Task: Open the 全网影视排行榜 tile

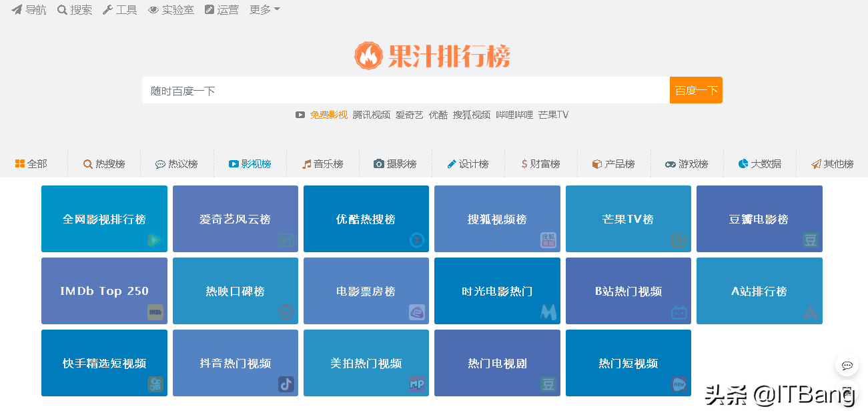Action: point(104,219)
